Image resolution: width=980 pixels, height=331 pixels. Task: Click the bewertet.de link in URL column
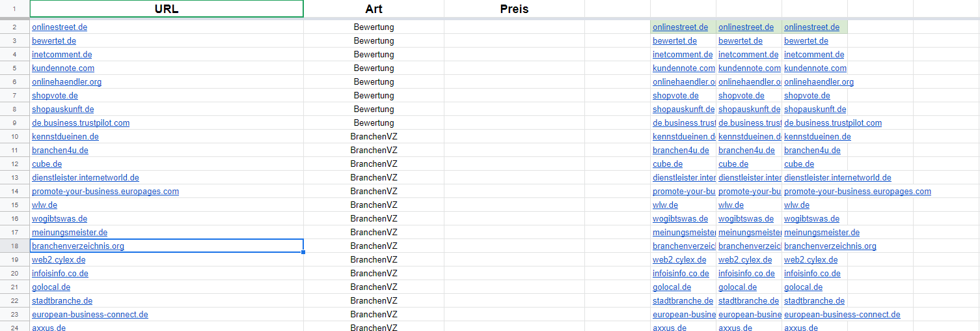point(54,41)
